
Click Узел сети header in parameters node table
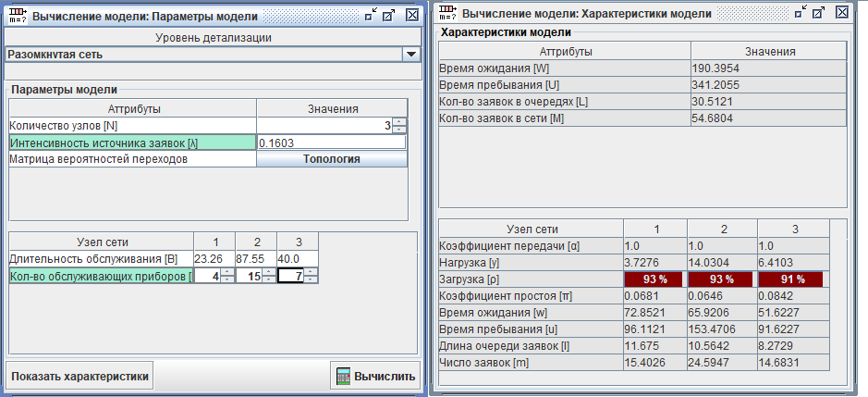pyautogui.click(x=102, y=242)
